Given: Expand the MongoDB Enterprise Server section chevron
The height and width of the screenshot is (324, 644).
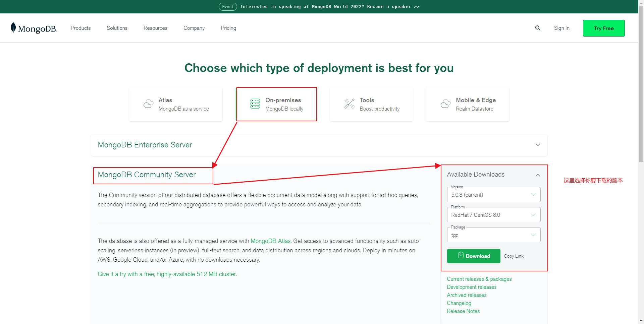Looking at the screenshot, I should coord(538,145).
